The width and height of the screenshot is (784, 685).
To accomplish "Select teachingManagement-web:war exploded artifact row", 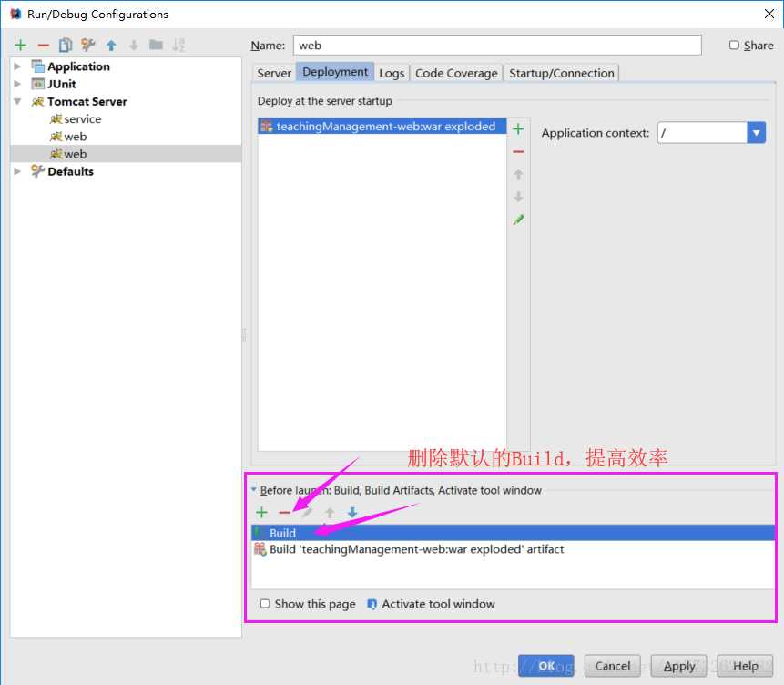I will (382, 126).
